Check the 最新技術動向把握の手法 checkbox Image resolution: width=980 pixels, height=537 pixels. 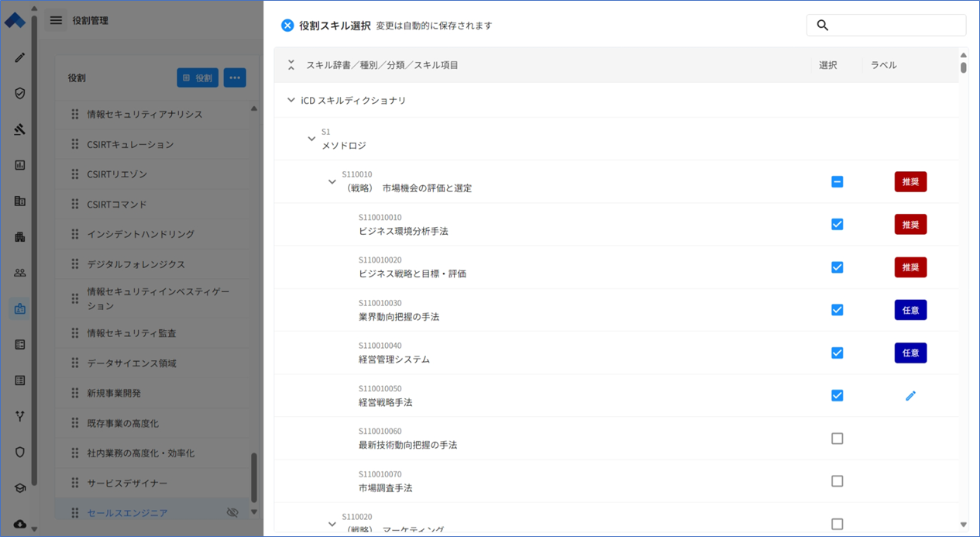pyautogui.click(x=837, y=439)
